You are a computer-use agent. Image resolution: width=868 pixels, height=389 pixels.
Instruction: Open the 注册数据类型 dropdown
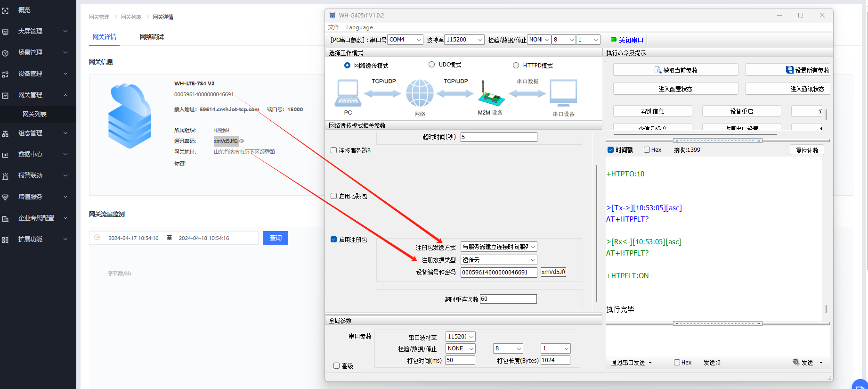pos(499,260)
